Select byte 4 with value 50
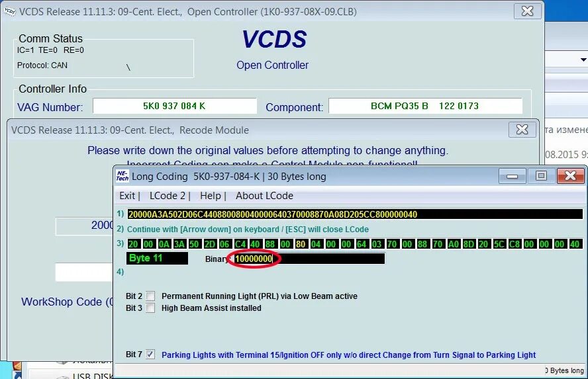 [194, 244]
